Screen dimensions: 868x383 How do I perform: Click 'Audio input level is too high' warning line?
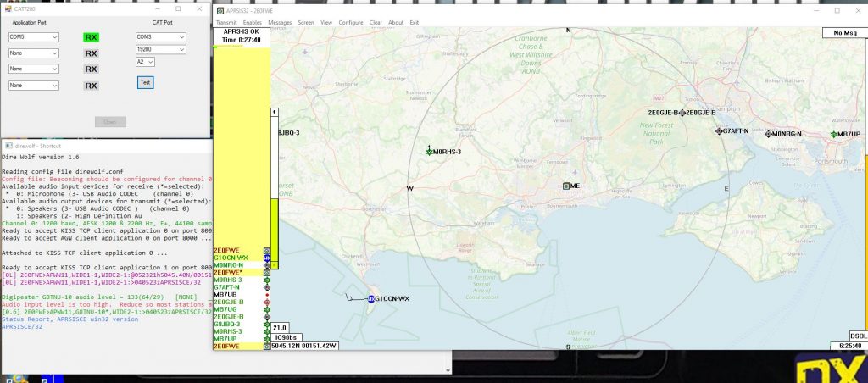107,304
